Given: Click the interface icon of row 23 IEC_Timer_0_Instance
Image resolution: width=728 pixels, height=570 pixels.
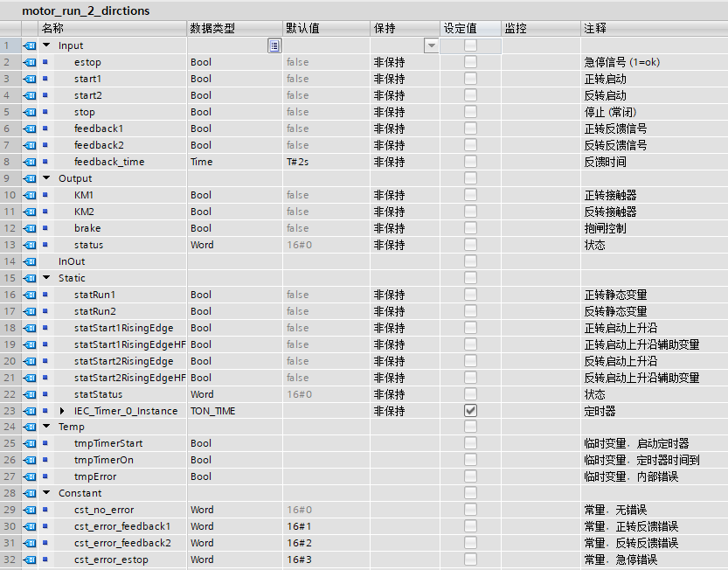Looking at the screenshot, I should (x=30, y=411).
